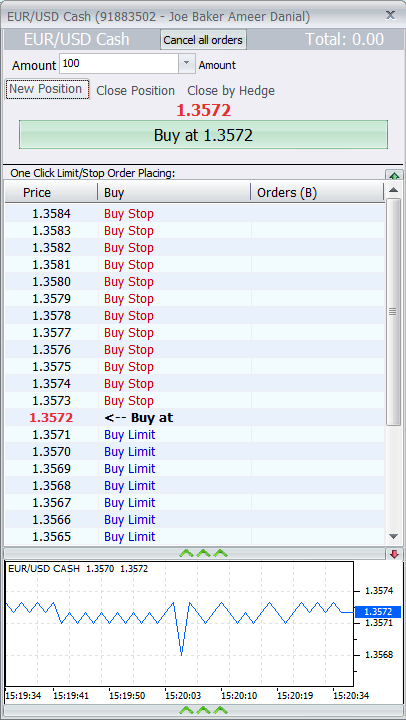Screen dimensions: 406x720
Task: Click the red down-arrow icon above the chart
Action: point(394,554)
